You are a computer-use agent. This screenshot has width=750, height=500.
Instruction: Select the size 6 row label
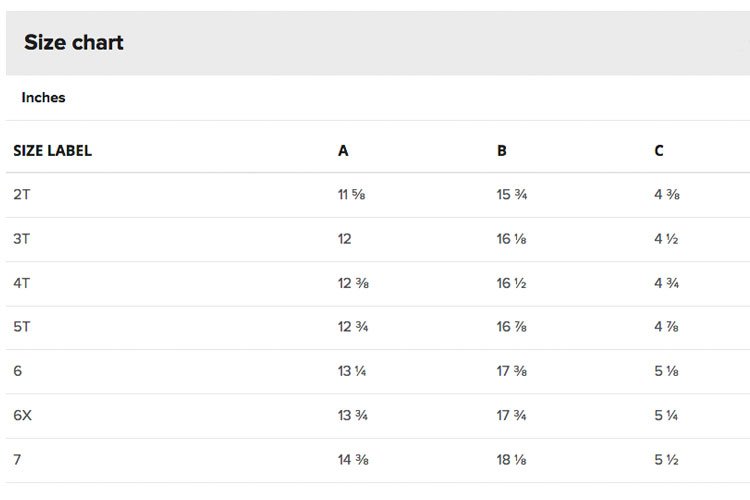pos(18,371)
